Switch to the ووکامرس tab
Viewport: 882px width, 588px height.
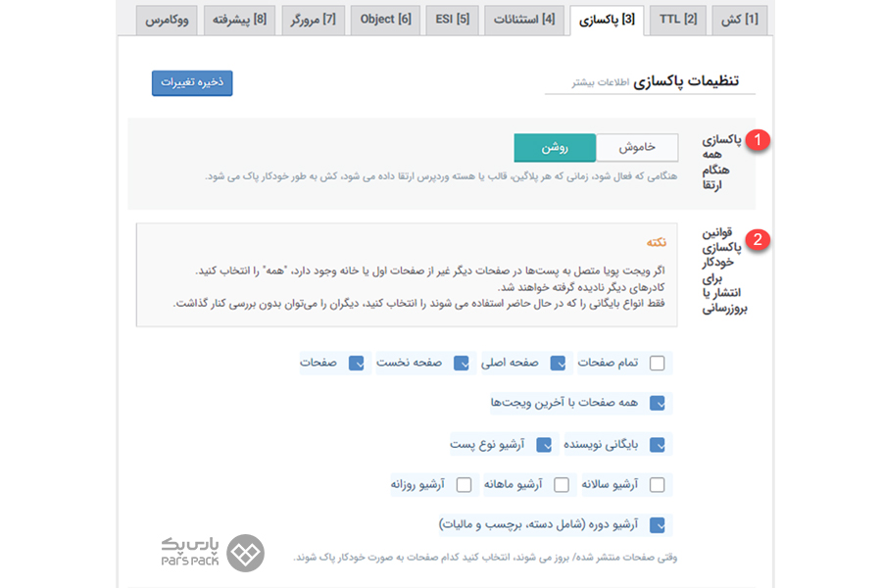pyautogui.click(x=167, y=21)
